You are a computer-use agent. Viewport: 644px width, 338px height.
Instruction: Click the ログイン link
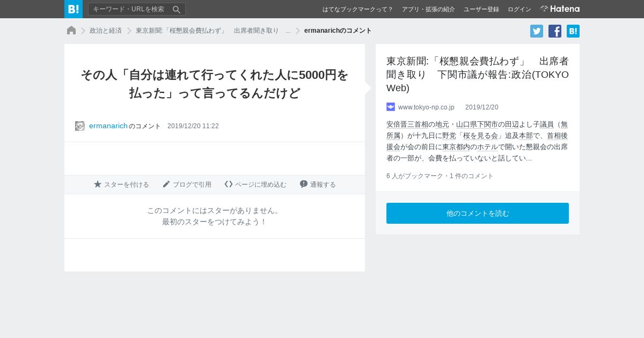coord(519,9)
